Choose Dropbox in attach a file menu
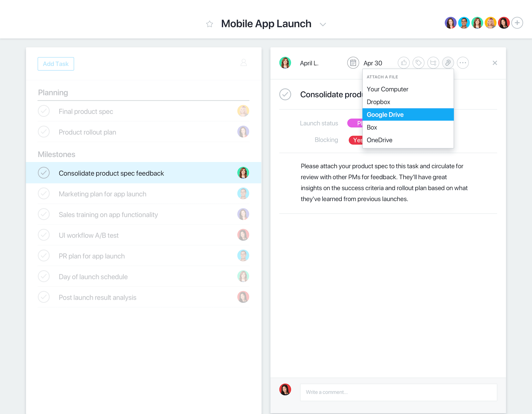 [378, 102]
